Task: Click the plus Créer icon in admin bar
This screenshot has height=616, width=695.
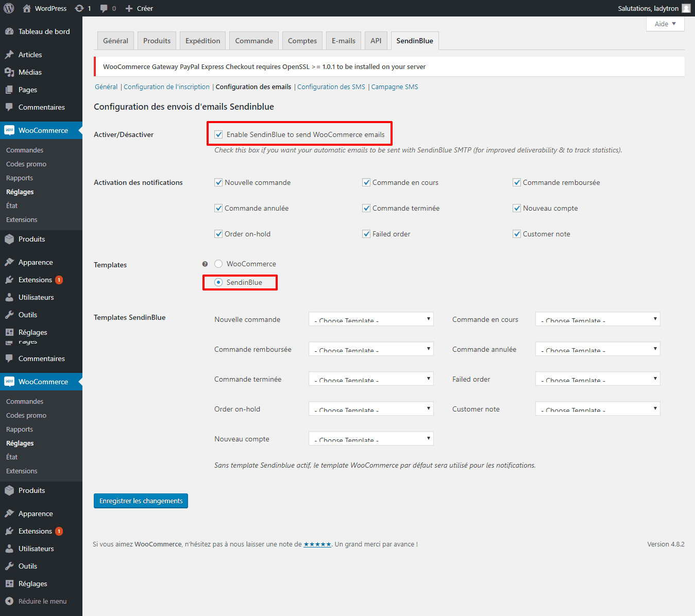Action: click(129, 8)
